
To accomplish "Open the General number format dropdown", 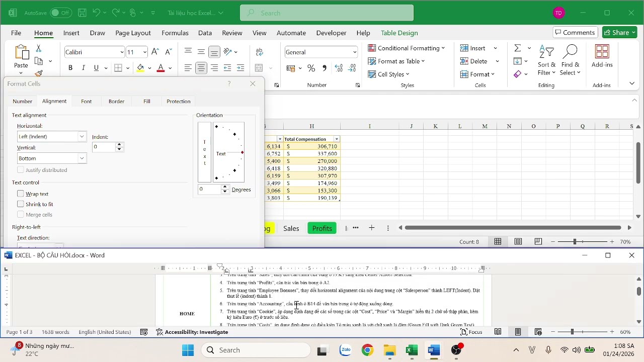I will click(x=354, y=52).
